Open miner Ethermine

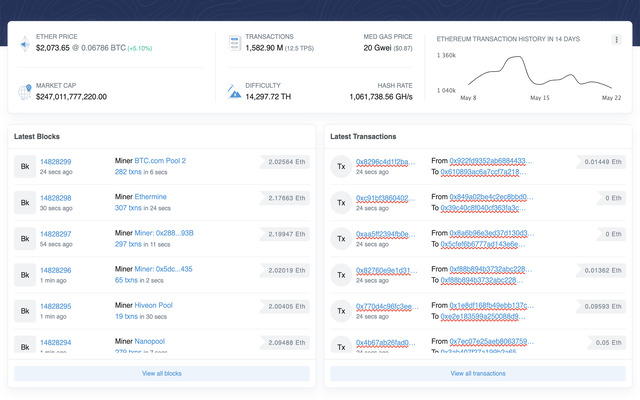point(151,197)
